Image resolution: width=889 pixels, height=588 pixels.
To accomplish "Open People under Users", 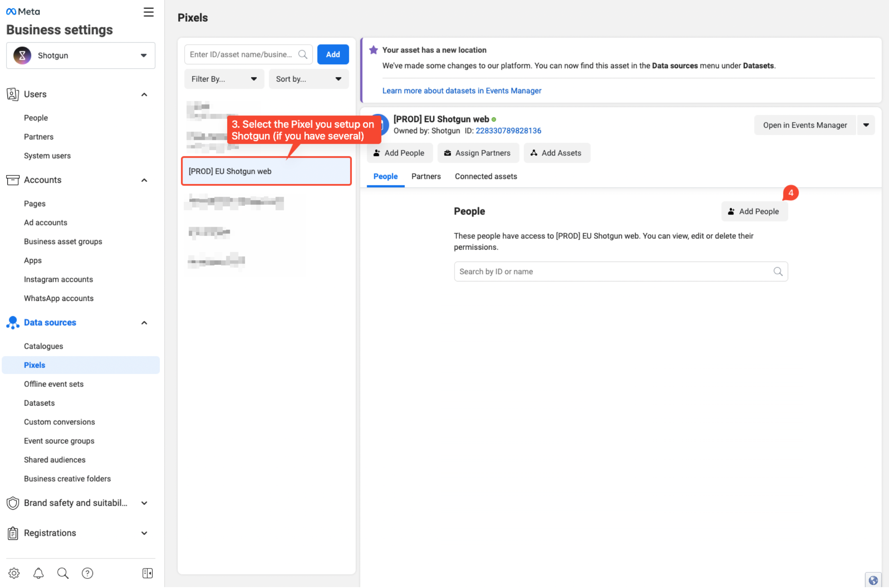I will tap(36, 118).
